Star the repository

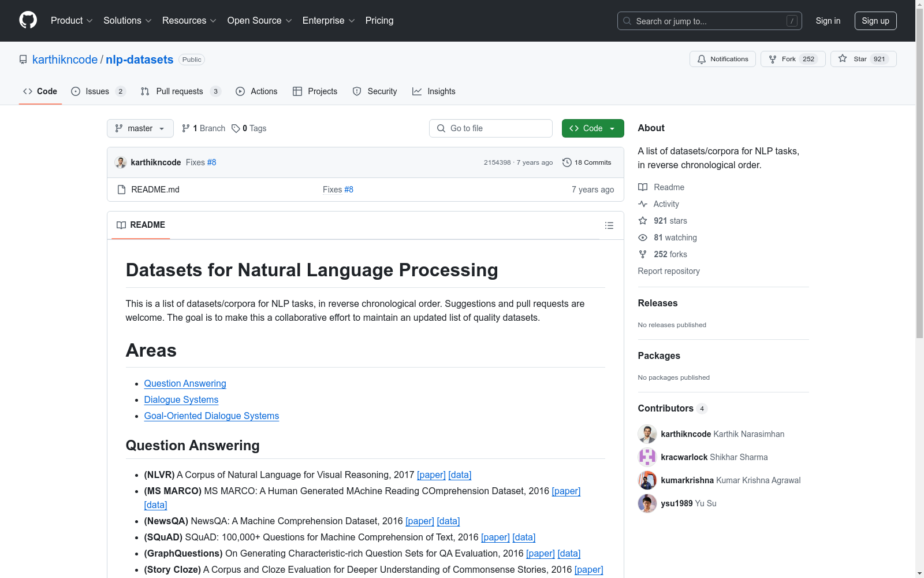(x=863, y=59)
